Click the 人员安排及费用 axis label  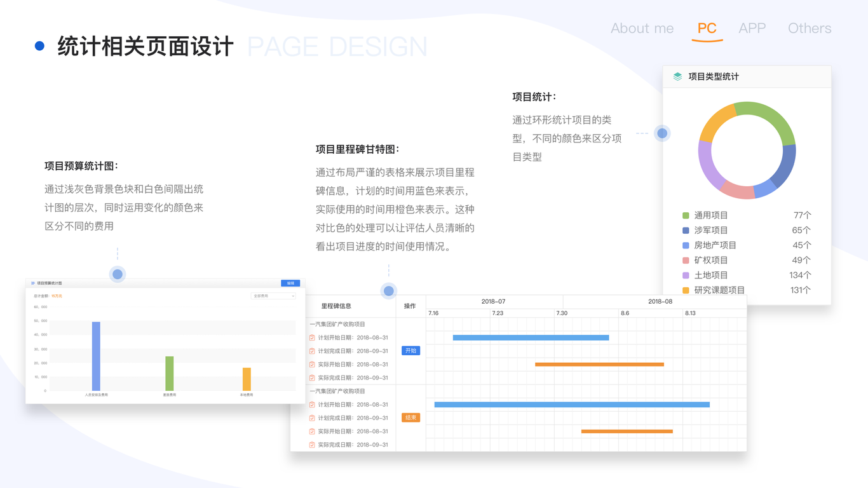pyautogui.click(x=97, y=395)
